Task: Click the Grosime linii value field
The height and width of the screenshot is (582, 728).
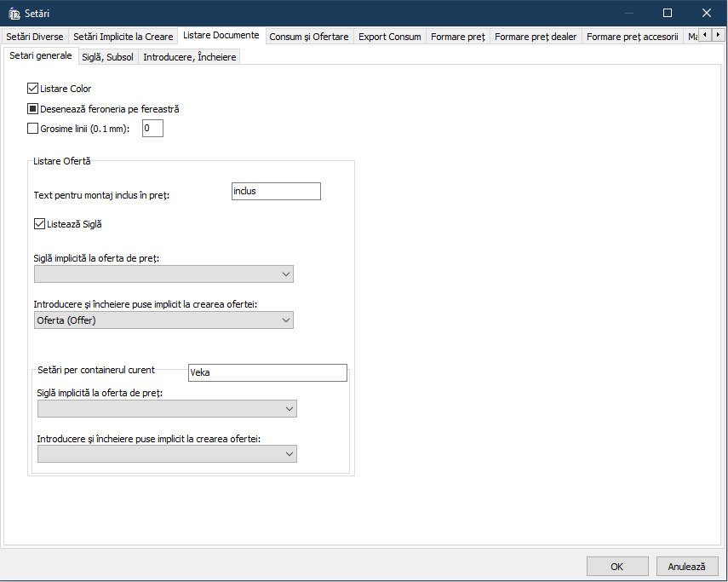Action: pos(152,129)
